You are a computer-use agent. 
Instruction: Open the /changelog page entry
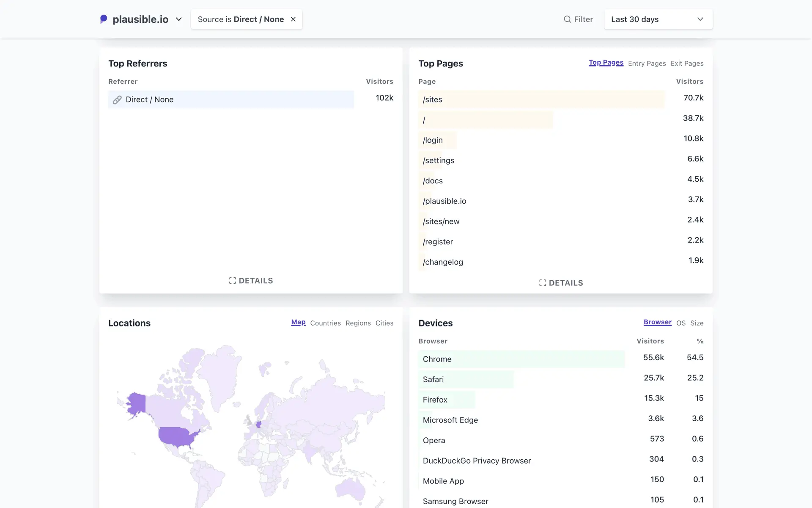(443, 262)
